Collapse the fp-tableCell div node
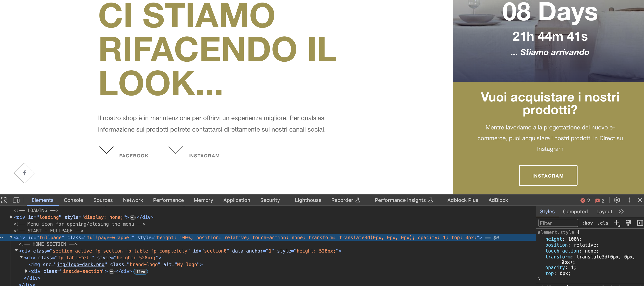This screenshot has height=286, width=644. [x=21, y=257]
